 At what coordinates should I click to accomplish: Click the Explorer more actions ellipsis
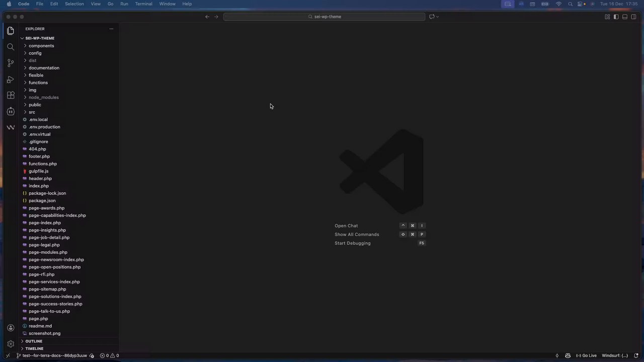tap(111, 29)
